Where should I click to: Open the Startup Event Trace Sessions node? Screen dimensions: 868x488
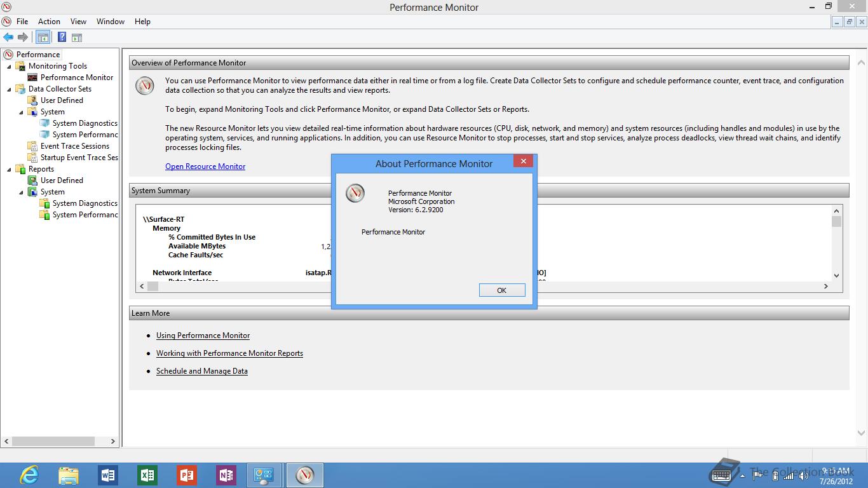tap(79, 158)
